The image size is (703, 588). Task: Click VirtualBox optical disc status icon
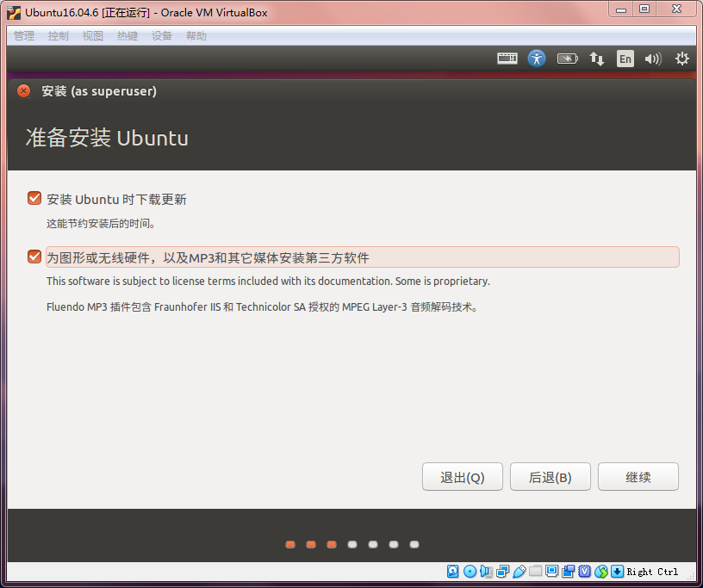point(470,571)
